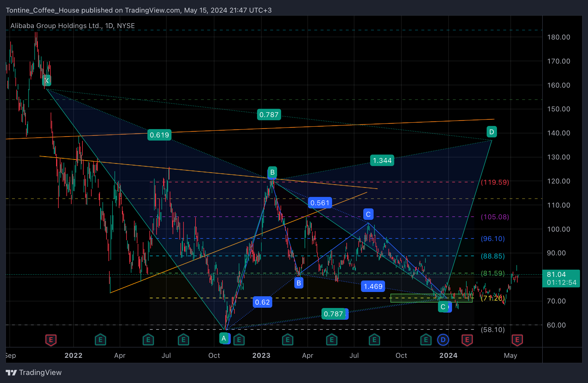Click the (71.26) level label
Image resolution: width=588 pixels, height=383 pixels.
(493, 298)
